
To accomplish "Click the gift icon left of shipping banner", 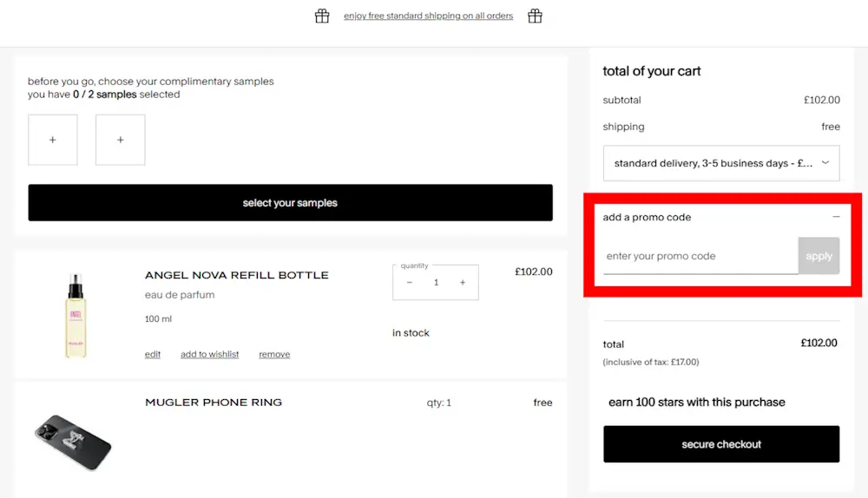I will click(322, 16).
